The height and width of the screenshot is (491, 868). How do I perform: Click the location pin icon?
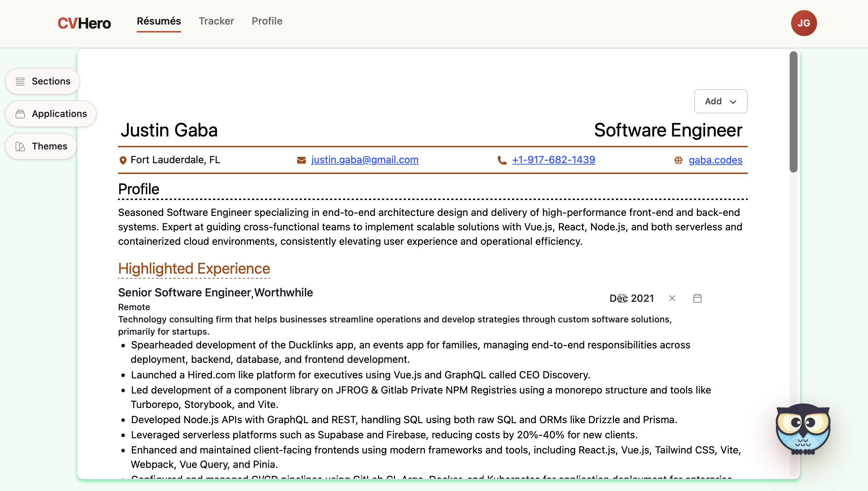tap(123, 160)
